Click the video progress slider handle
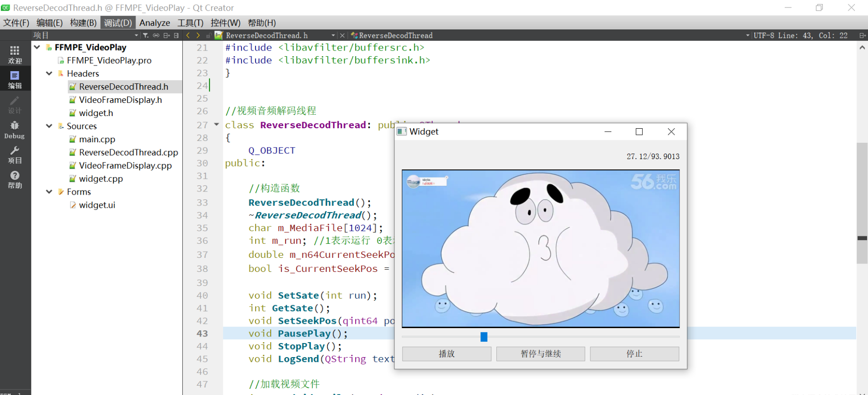Viewport: 868px width, 395px height. click(484, 336)
